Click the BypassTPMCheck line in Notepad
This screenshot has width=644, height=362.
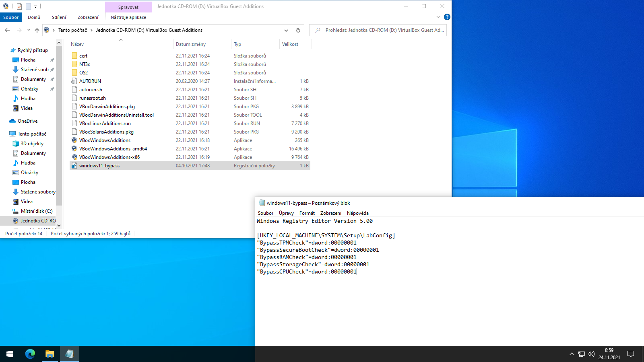(x=307, y=243)
